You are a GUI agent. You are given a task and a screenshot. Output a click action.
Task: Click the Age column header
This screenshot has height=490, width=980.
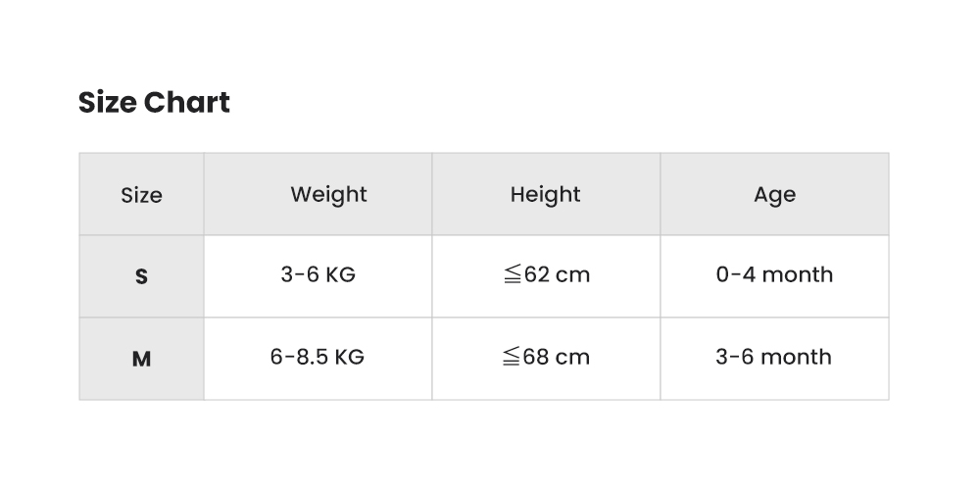(774, 194)
